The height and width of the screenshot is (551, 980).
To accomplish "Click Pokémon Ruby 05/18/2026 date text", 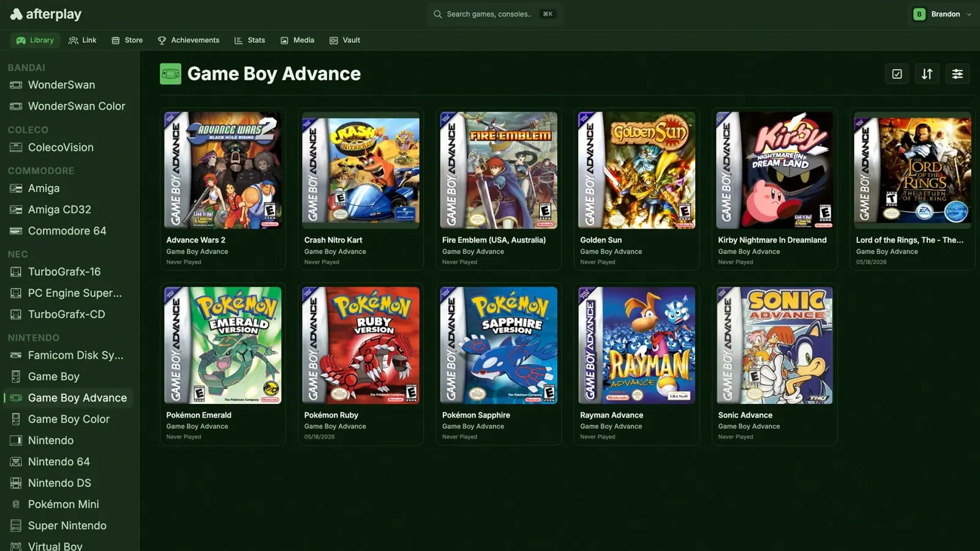I will (x=319, y=437).
